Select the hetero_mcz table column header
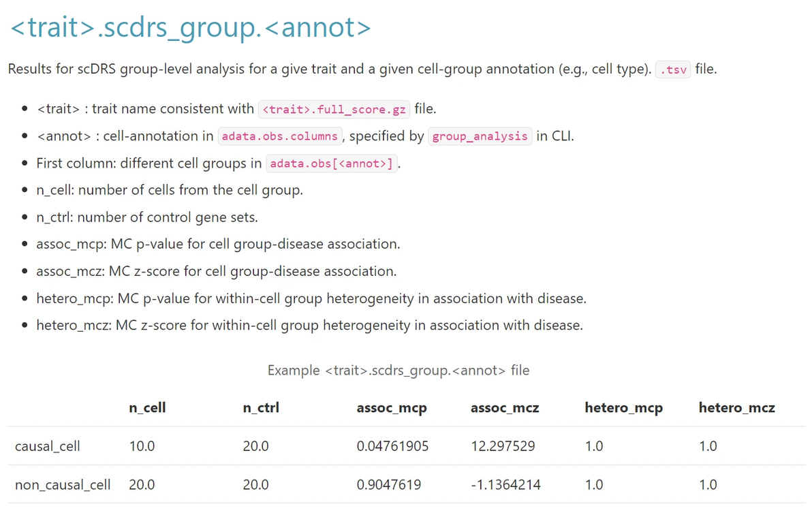 736,408
